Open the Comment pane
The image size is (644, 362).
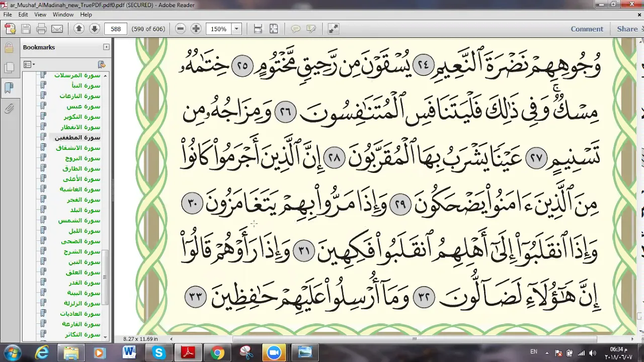click(x=587, y=29)
